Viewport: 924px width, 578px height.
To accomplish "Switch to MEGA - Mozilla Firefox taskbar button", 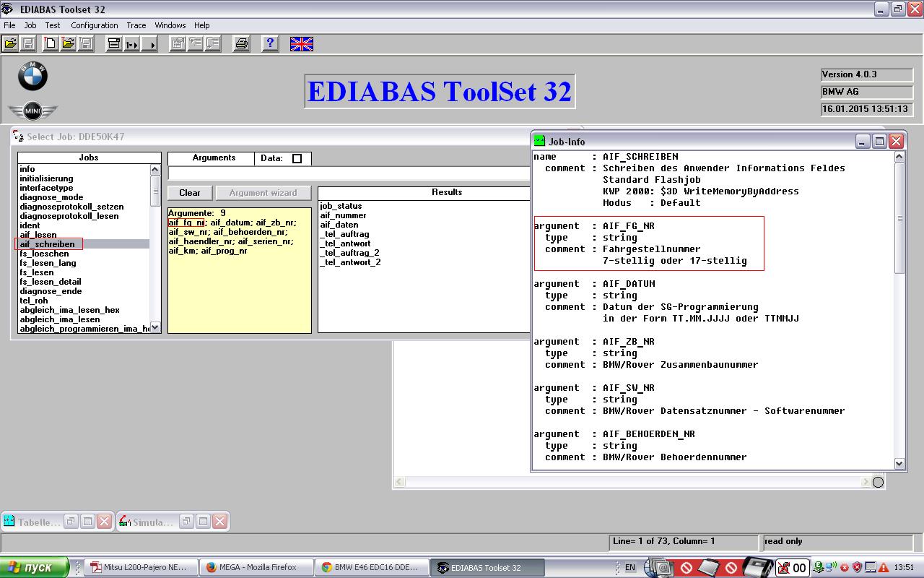I will (256, 567).
